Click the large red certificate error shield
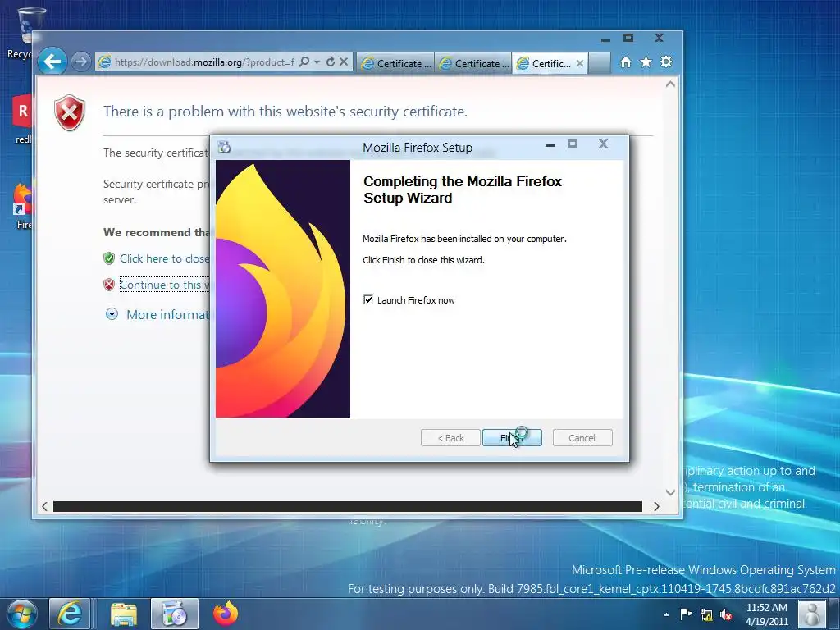The width and height of the screenshot is (840, 630). (70, 112)
